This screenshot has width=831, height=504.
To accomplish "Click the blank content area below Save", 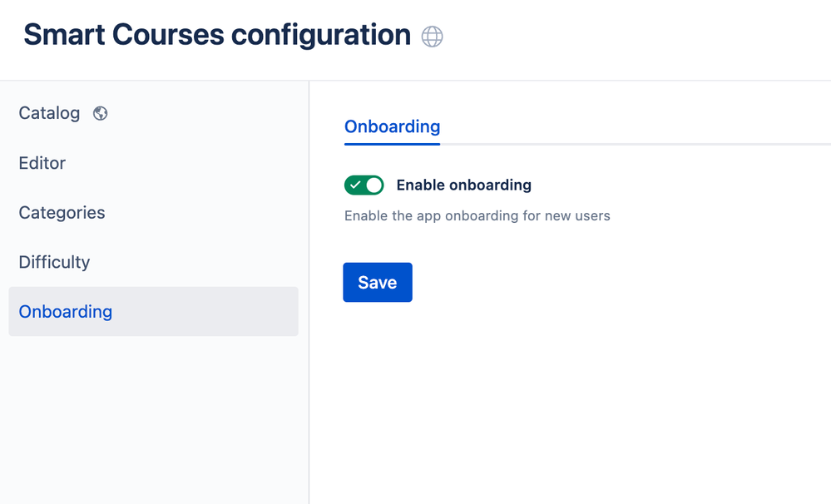I will [x=566, y=399].
